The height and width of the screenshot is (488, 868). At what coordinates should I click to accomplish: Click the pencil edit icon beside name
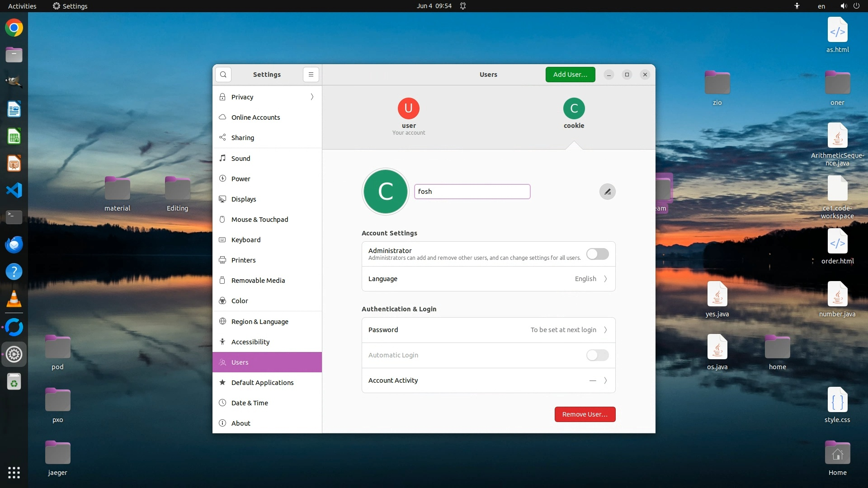(607, 192)
